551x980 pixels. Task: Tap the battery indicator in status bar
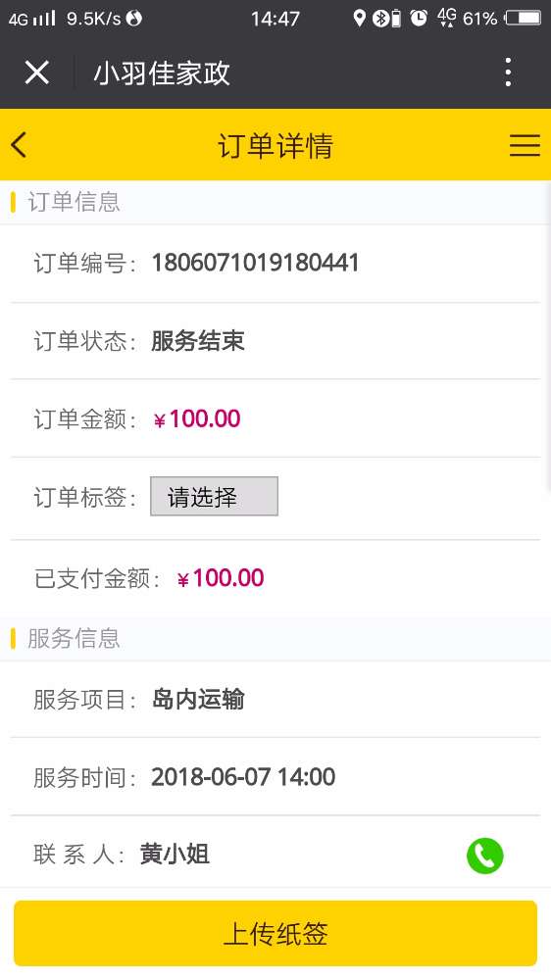pyautogui.click(x=523, y=18)
